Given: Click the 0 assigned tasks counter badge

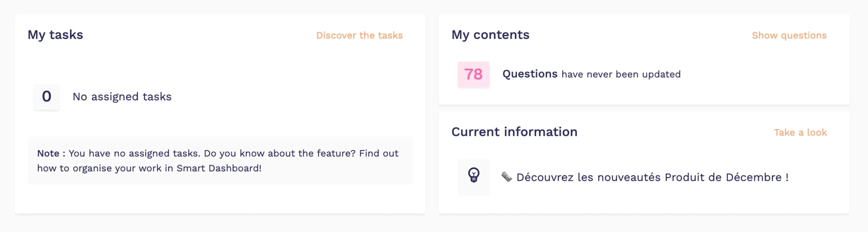Looking at the screenshot, I should (46, 97).
